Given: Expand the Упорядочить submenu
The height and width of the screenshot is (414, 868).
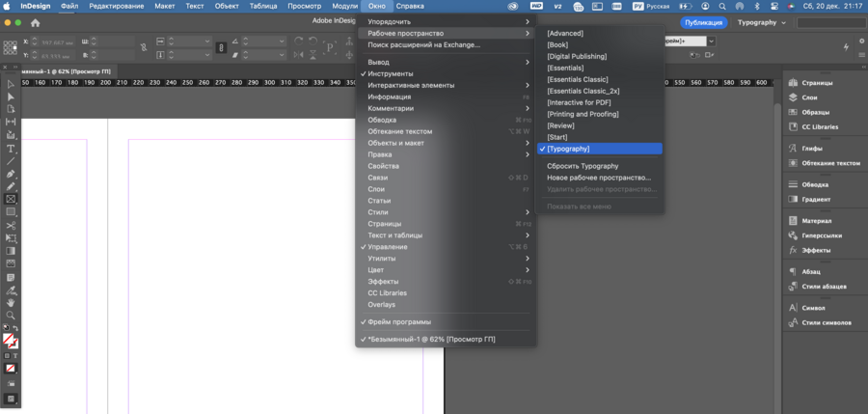Looking at the screenshot, I should point(446,21).
